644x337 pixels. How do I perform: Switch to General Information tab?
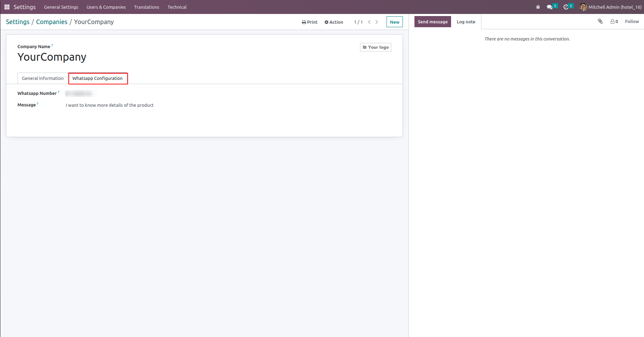43,78
